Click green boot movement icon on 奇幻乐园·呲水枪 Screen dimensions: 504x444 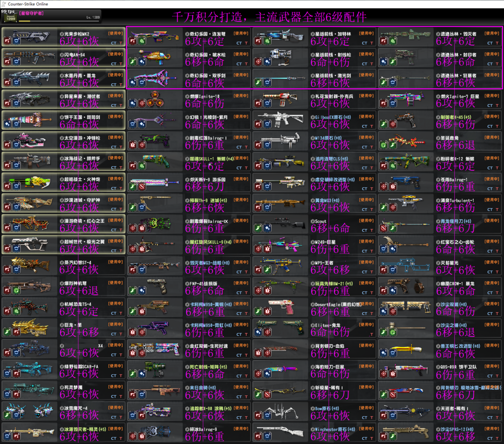[133, 62]
